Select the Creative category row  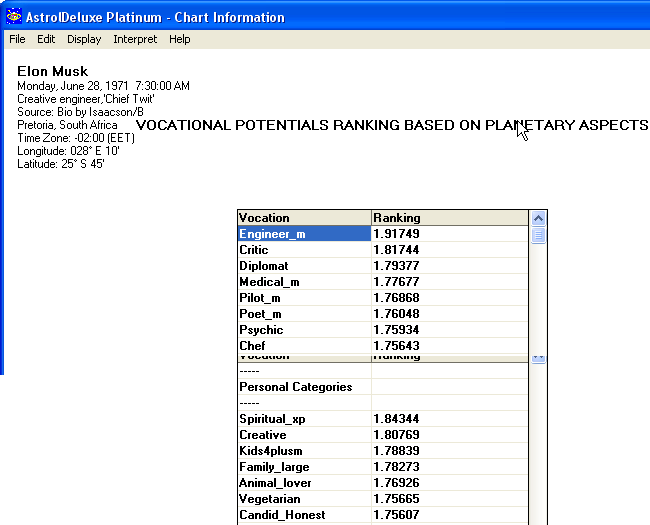383,435
